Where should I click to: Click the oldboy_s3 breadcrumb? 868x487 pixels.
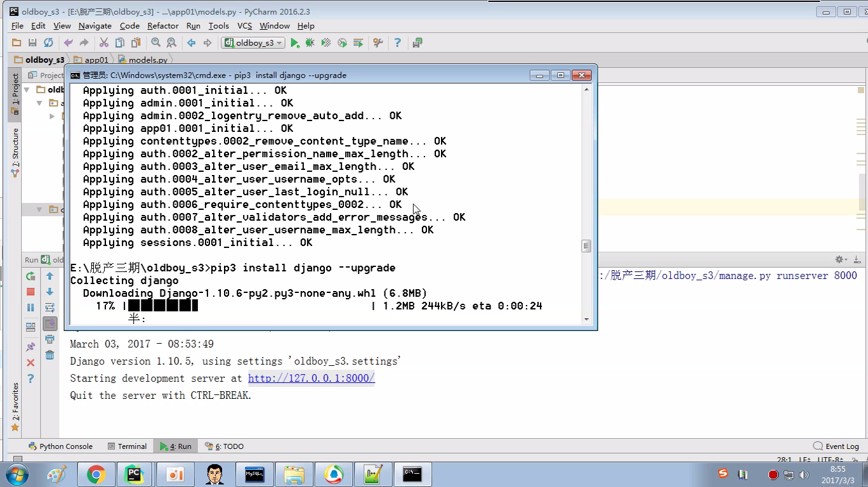click(x=39, y=60)
